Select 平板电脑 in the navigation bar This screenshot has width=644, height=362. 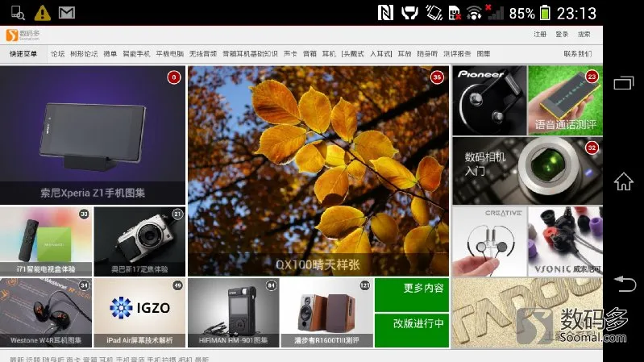pos(169,54)
